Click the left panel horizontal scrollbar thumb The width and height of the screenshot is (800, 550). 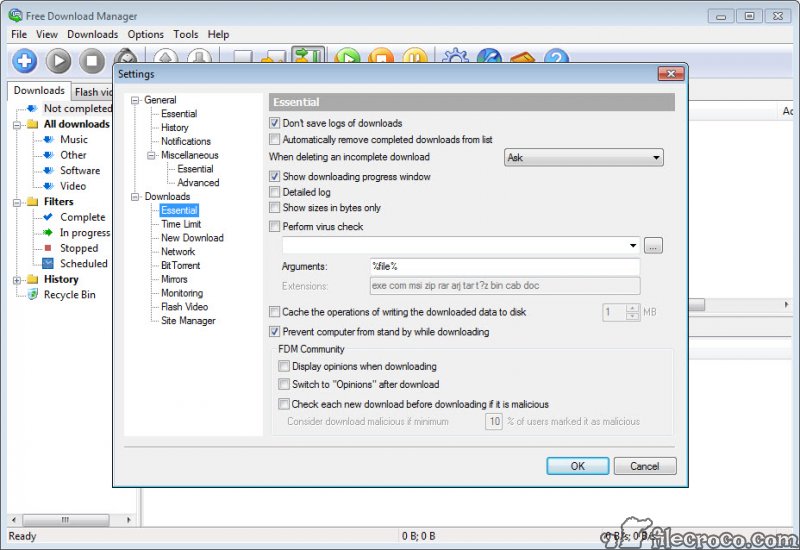coord(65,520)
